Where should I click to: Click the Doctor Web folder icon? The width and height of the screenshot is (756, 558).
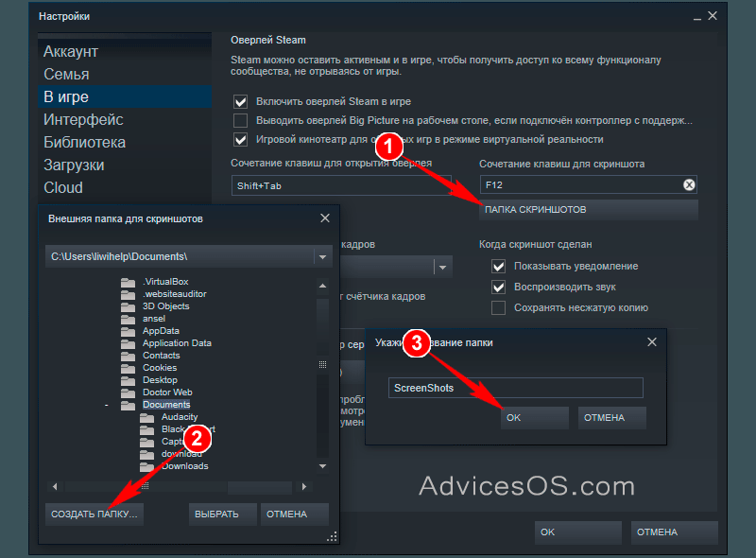pyautogui.click(x=128, y=392)
